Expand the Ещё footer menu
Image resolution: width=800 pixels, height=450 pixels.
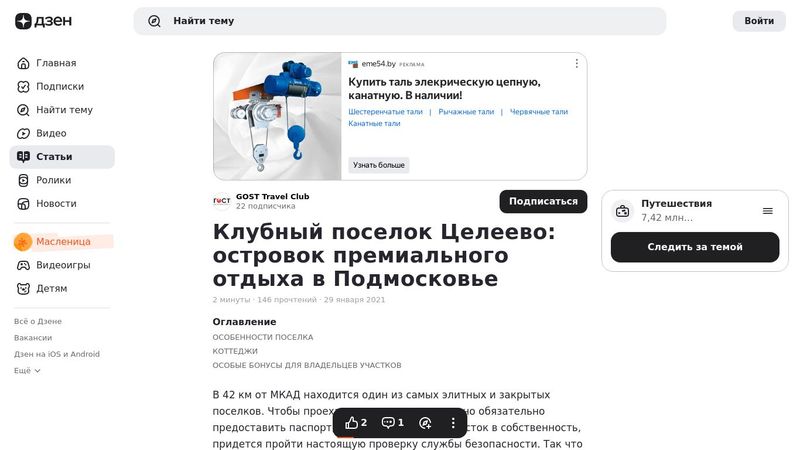[27, 370]
